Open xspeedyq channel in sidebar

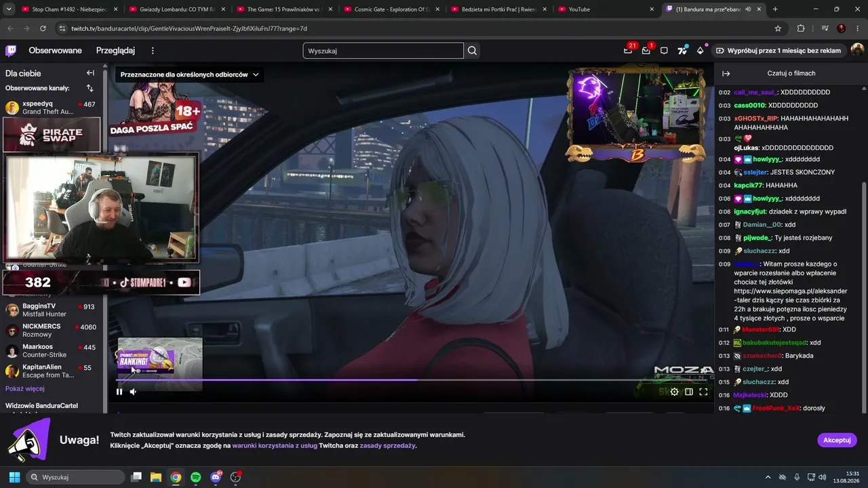click(51, 108)
